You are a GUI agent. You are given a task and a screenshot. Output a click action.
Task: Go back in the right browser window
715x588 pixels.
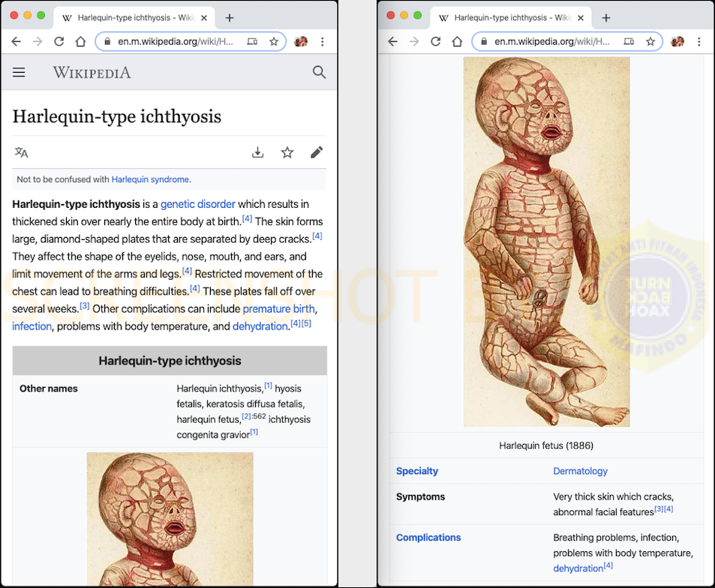(393, 41)
